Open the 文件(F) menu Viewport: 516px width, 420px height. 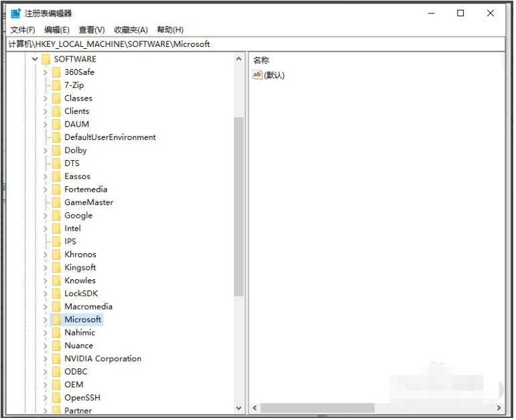click(23, 29)
